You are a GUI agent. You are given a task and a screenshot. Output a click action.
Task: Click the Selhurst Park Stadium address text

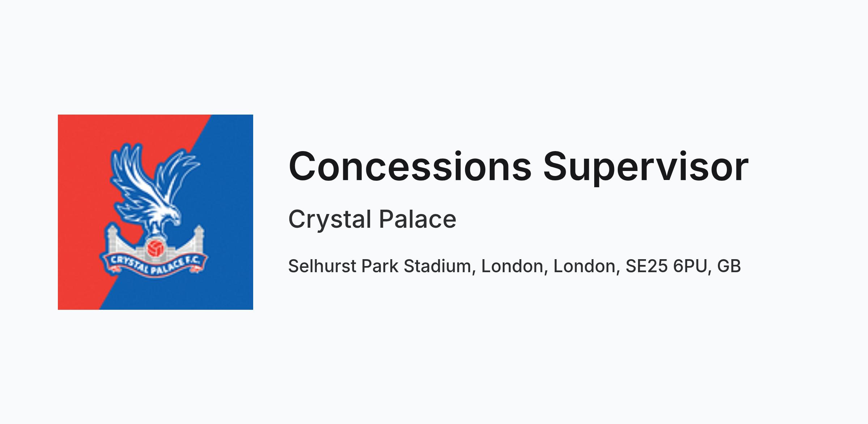point(514,266)
